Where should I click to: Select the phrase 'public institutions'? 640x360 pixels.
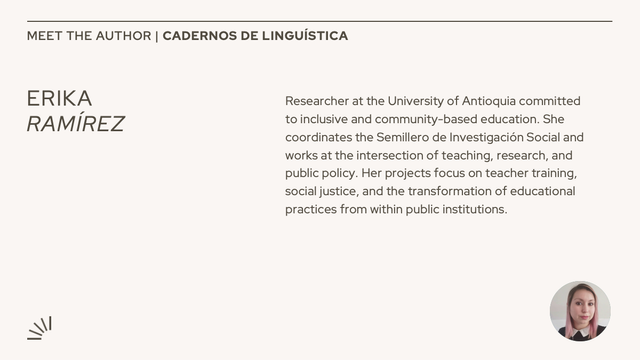click(x=455, y=209)
